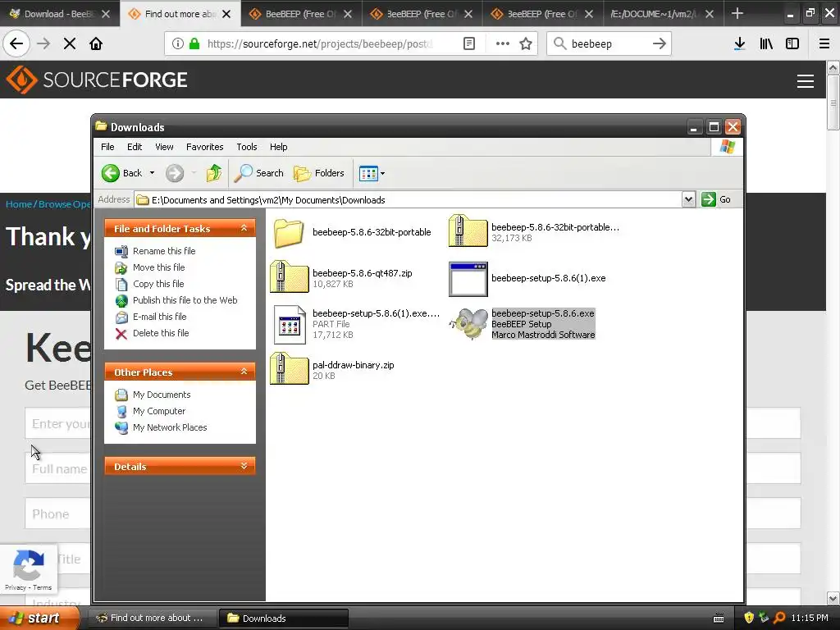Image resolution: width=840 pixels, height=630 pixels.
Task: Open the Firefox hamburger menu
Action: click(824, 43)
